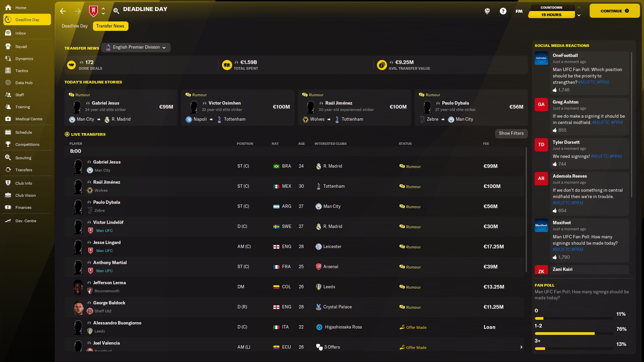This screenshot has width=644, height=362.
Task: Click the 1-2 signings poll bar
Action: point(574,334)
